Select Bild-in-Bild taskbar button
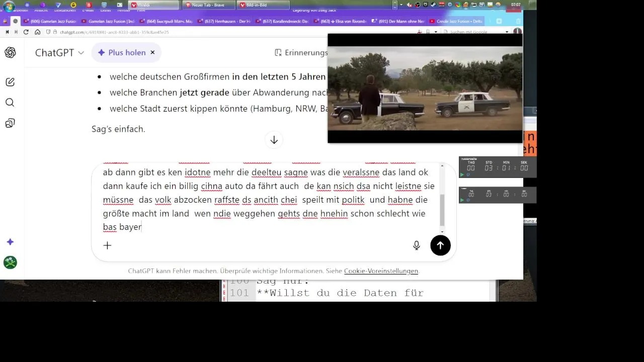644x362 pixels. click(x=264, y=5)
